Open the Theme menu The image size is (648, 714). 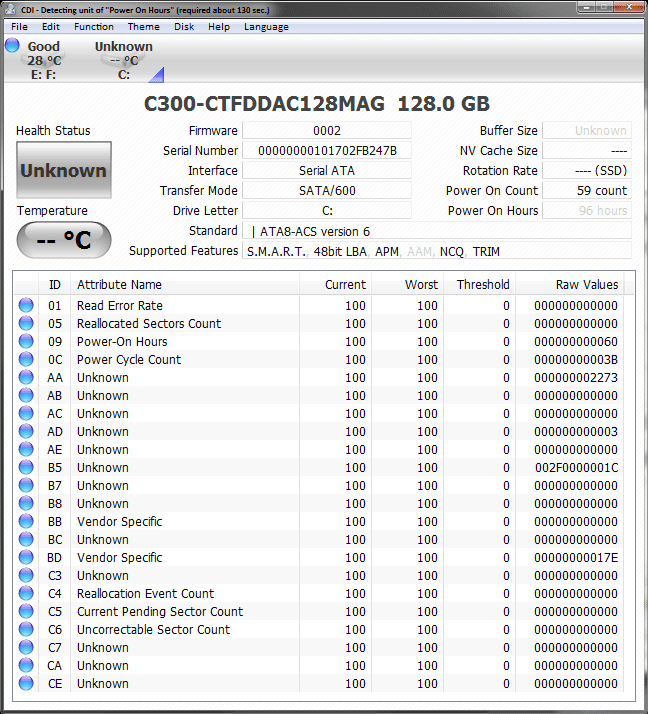coord(143,27)
